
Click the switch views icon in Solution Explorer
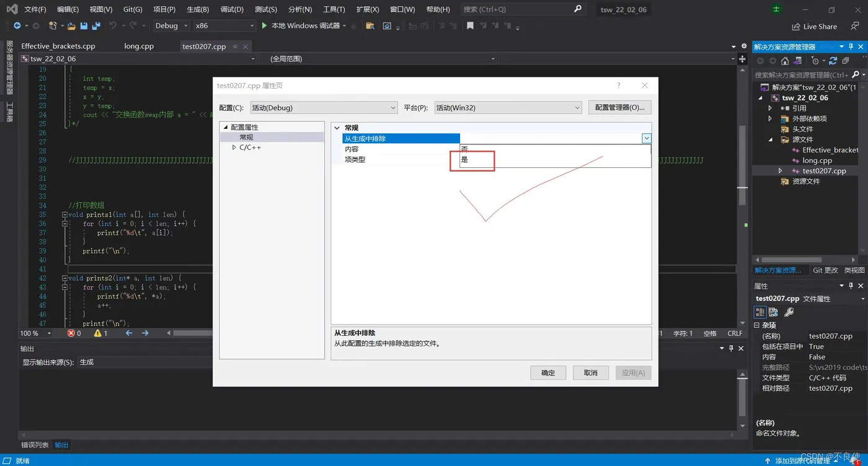point(798,61)
